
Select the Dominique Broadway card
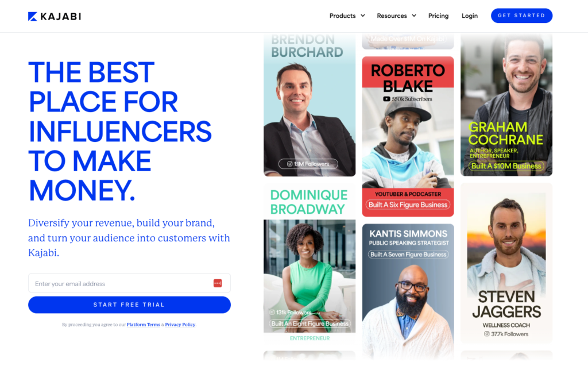tap(310, 264)
